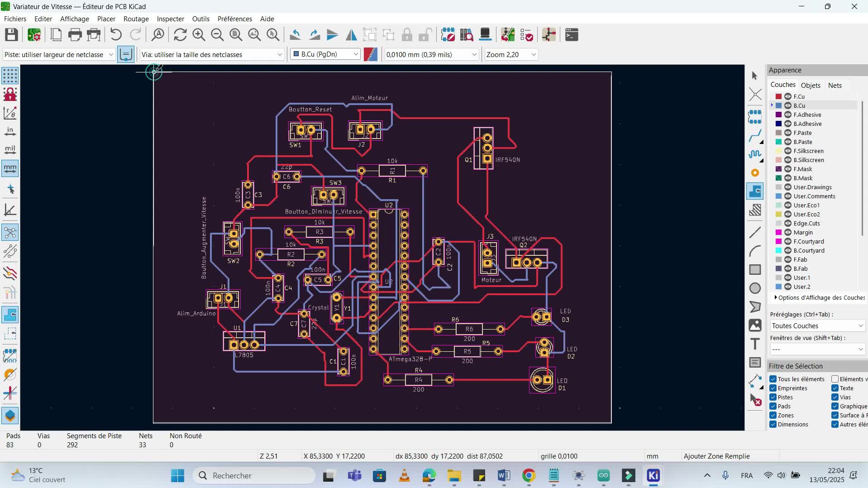Uncheck the Pistes filter checkbox

click(773, 397)
